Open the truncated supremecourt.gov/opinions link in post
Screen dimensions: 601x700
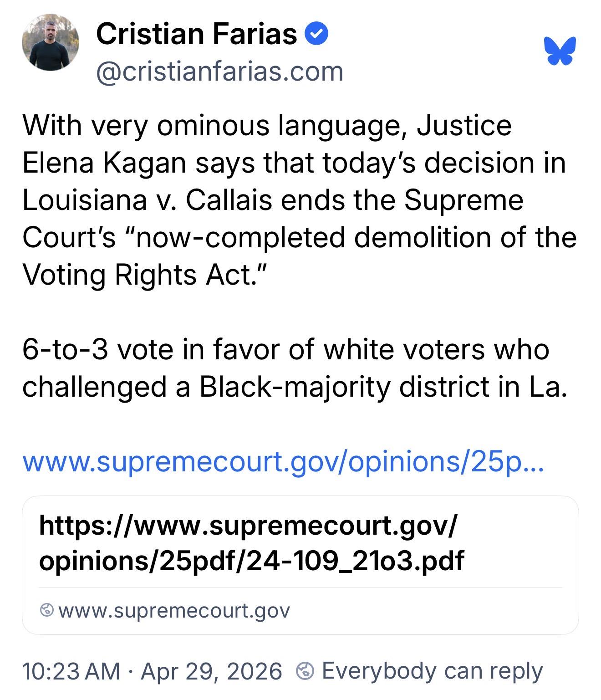(283, 461)
